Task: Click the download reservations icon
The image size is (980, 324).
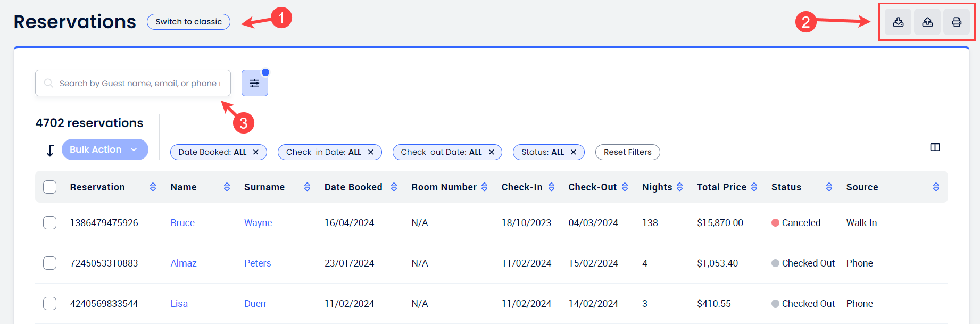Action: [x=898, y=22]
